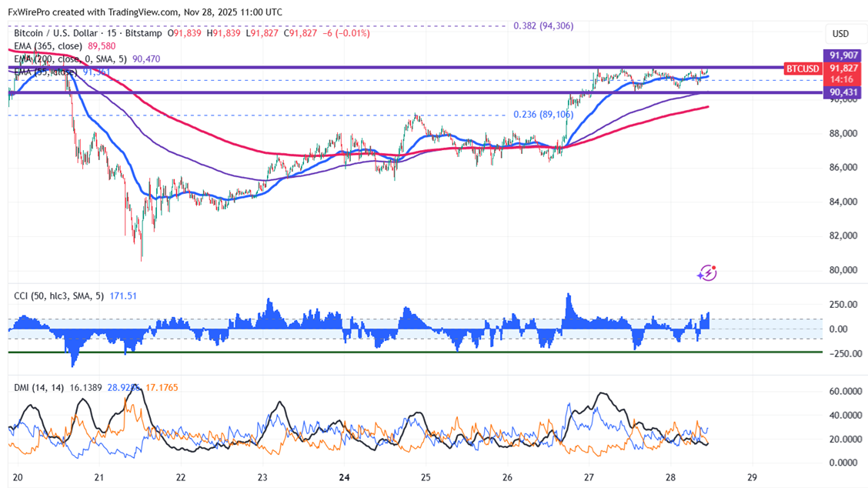Click the DMI ADX value 16.1389
The image size is (868, 488).
pyautogui.click(x=86, y=388)
